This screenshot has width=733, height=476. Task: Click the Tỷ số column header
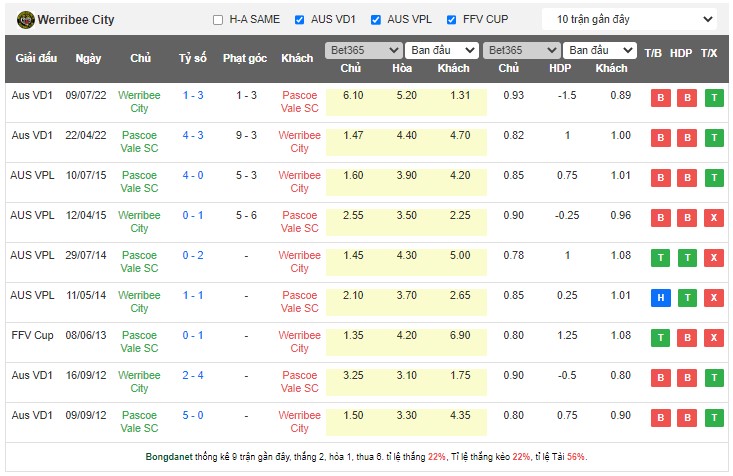click(193, 59)
